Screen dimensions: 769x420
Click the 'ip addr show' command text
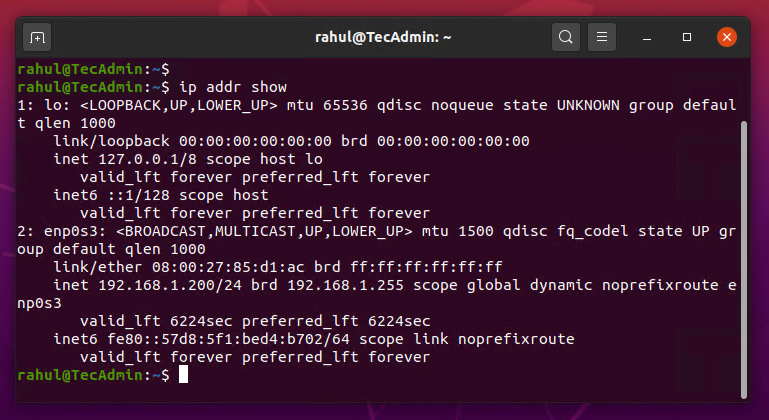233,87
